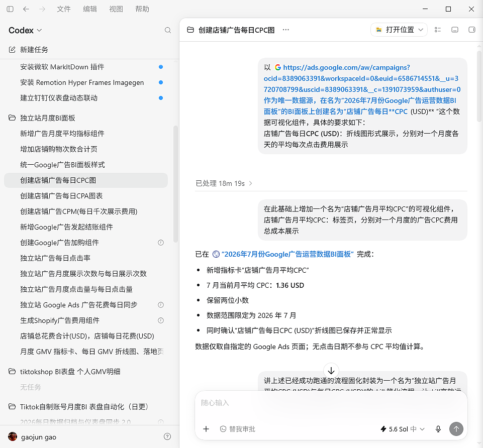This screenshot has height=448, width=483.
Task: Open the 文件 menu
Action: point(64,9)
